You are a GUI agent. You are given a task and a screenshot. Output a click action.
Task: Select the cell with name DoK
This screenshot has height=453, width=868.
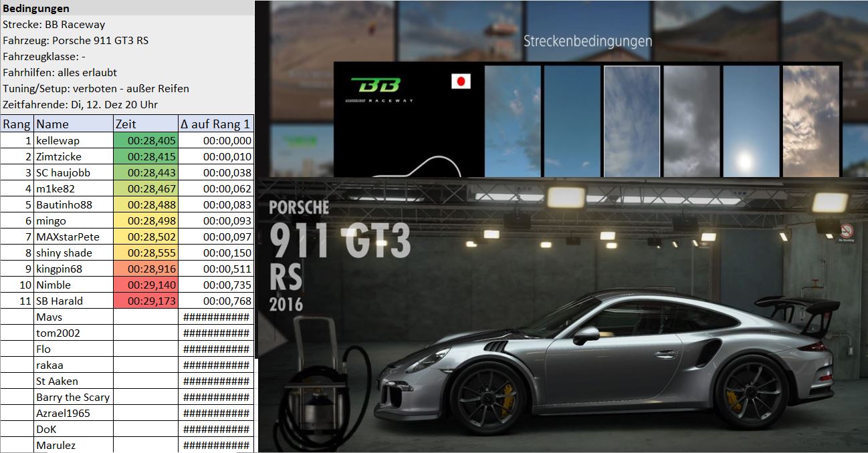pyautogui.click(x=74, y=429)
